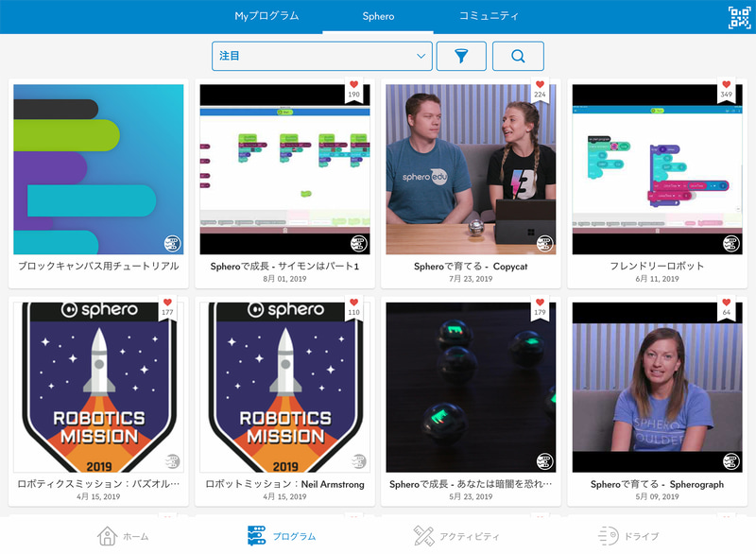Open the Neil Armstrong mission badge thumbnail
This screenshot has width=756, height=554.
pyautogui.click(x=285, y=388)
